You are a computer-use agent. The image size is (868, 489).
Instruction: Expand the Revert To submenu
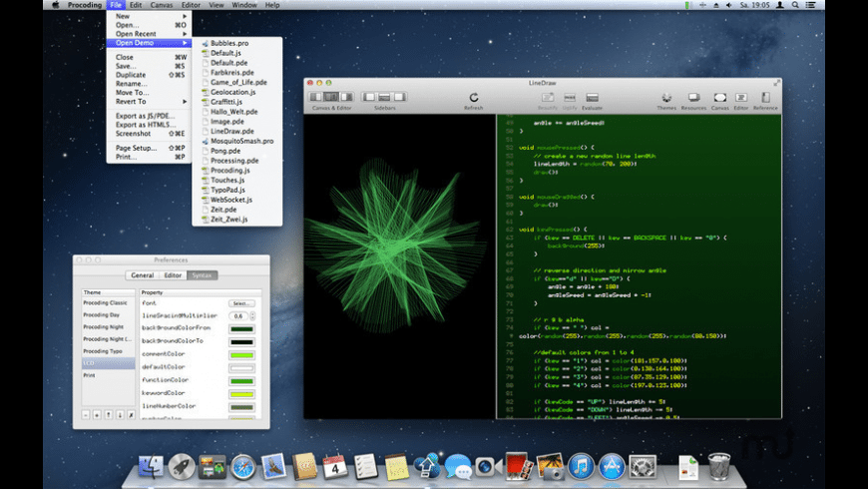click(149, 102)
